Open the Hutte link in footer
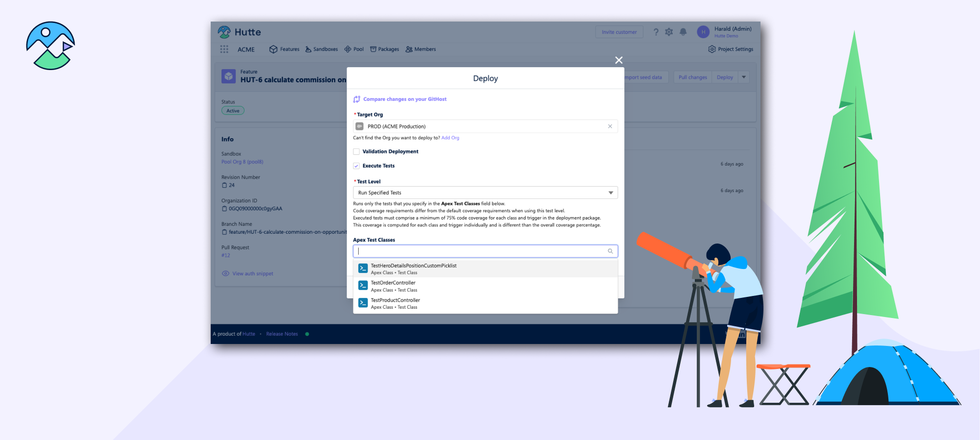Image resolution: width=980 pixels, height=440 pixels. (249, 334)
